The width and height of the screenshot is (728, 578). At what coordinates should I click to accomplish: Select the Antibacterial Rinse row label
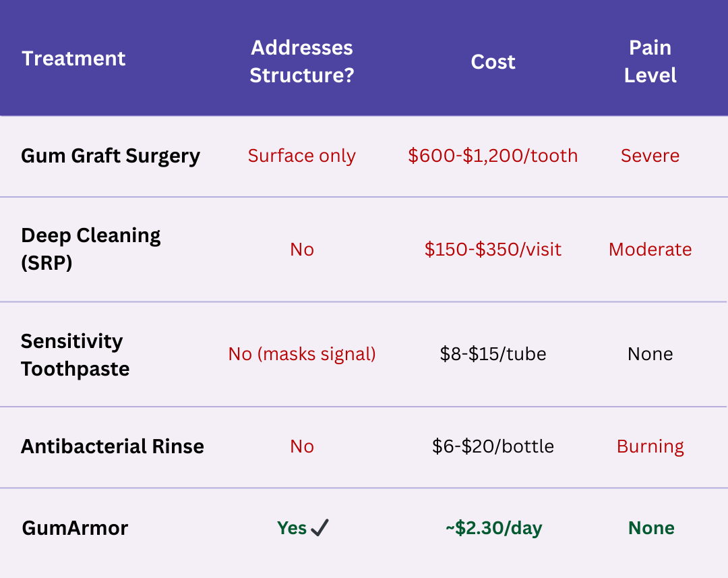click(x=113, y=446)
